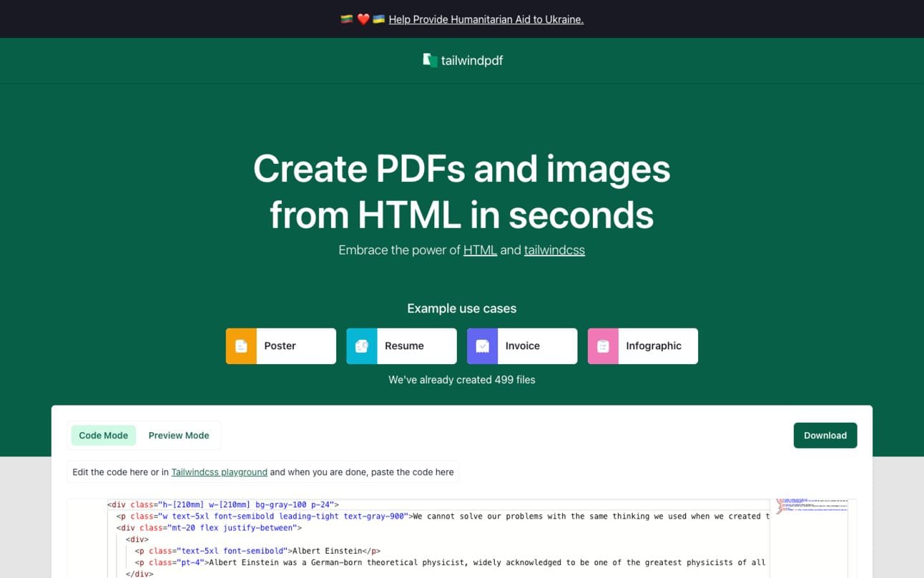Select the Invoice example use case
Image resolution: width=924 pixels, height=578 pixels.
pyautogui.click(x=522, y=346)
